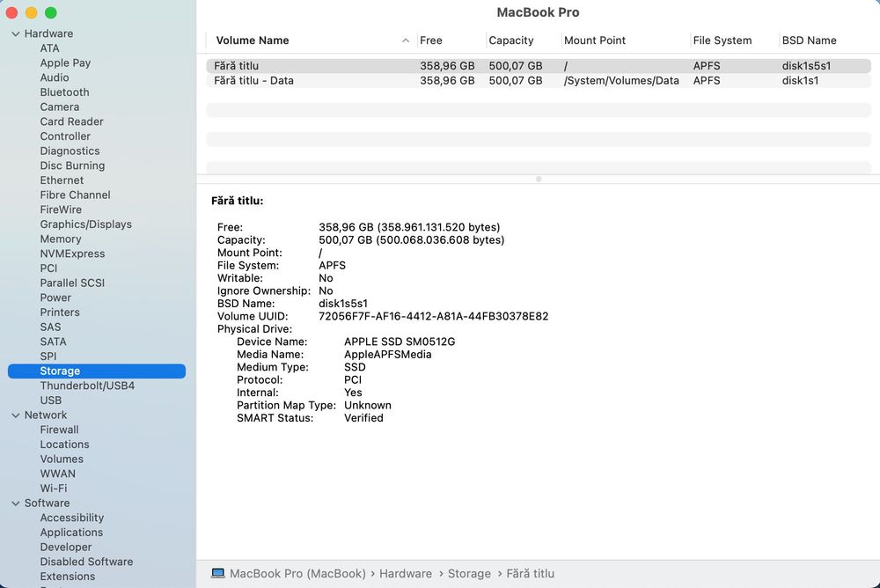
Task: Click /System/Volumes/Data mount point cell
Action: tap(621, 80)
